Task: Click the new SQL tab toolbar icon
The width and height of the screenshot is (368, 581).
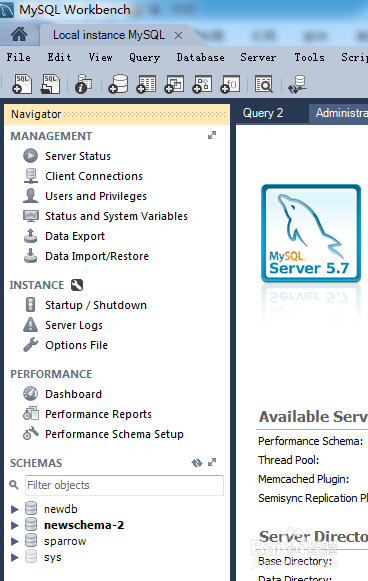Action: pyautogui.click(x=22, y=83)
